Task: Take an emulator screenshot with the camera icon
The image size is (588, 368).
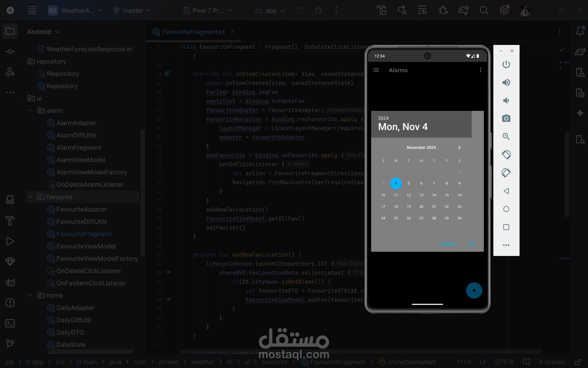Action: point(506,119)
